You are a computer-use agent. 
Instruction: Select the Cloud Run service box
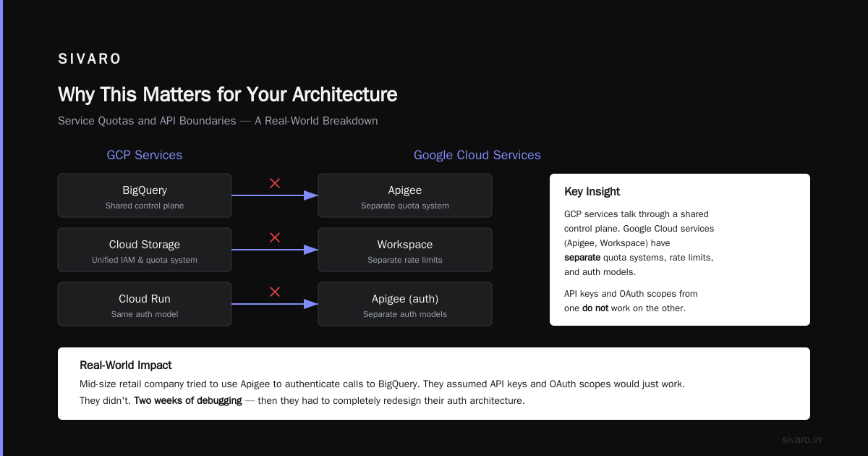(x=145, y=304)
